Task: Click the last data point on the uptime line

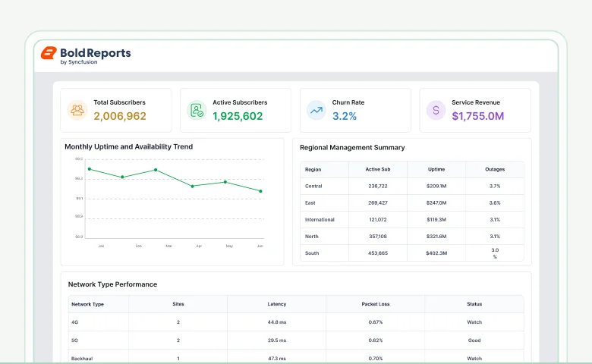Action: pos(260,191)
